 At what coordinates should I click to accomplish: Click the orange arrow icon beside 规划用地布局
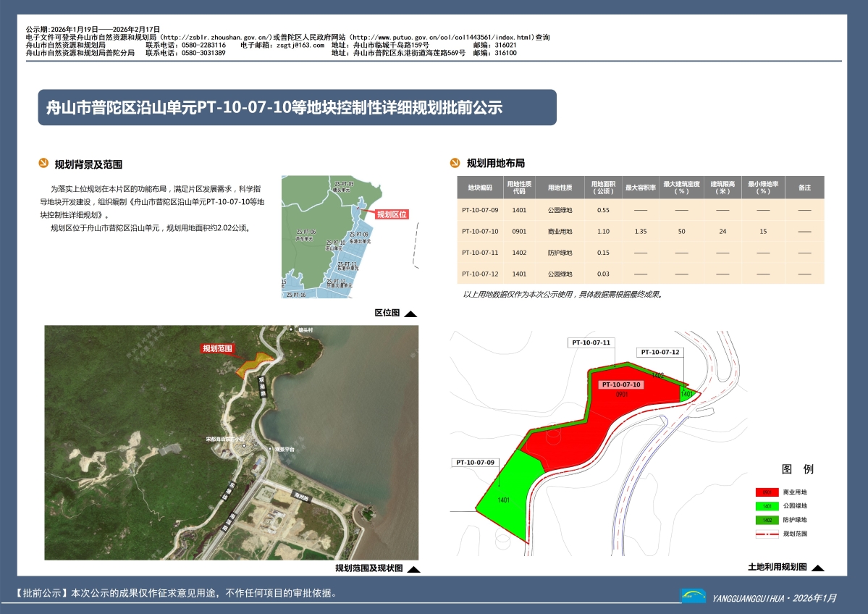pos(455,163)
